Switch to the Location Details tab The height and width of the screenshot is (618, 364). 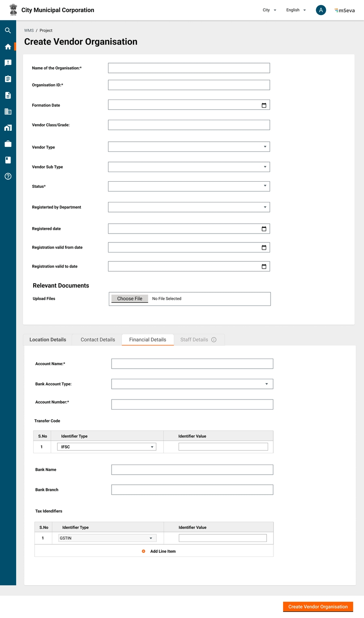(x=48, y=340)
